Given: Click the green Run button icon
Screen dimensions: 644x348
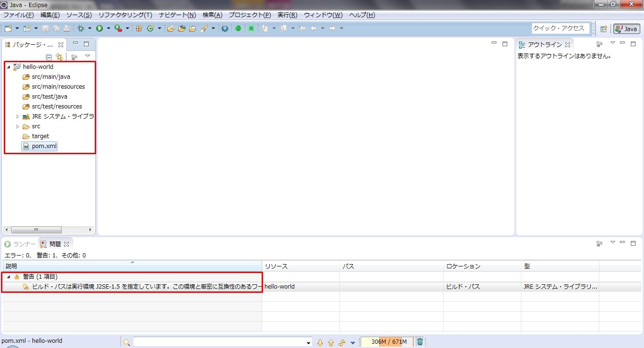Looking at the screenshot, I should coord(99,28).
